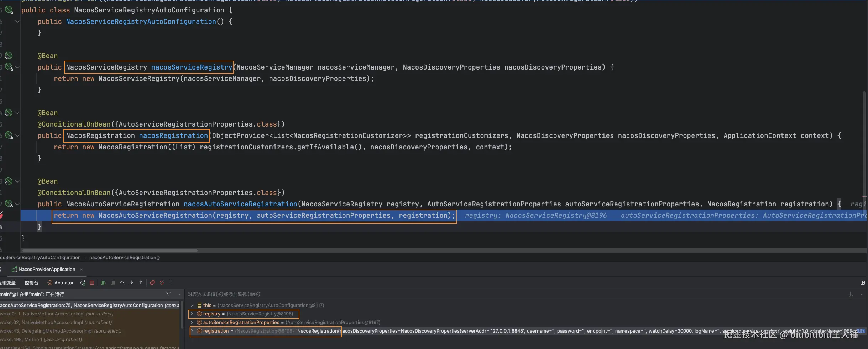Image resolution: width=868 pixels, height=349 pixels.
Task: Open the debug toolbar's three-dot more-actions menu
Action: 171,283
